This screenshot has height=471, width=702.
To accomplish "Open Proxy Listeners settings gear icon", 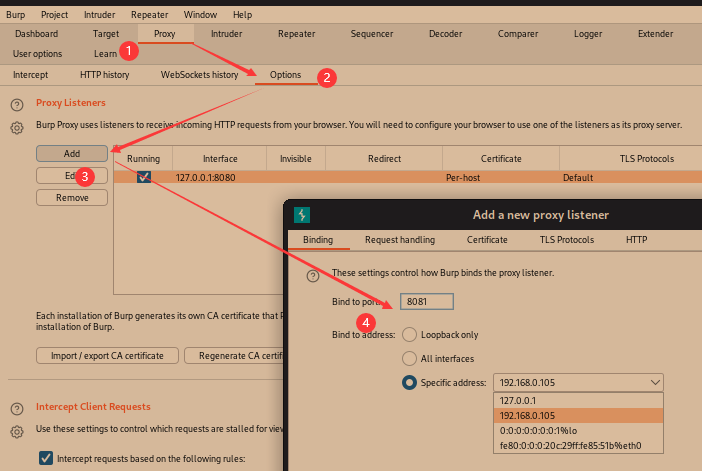I will point(17,128).
